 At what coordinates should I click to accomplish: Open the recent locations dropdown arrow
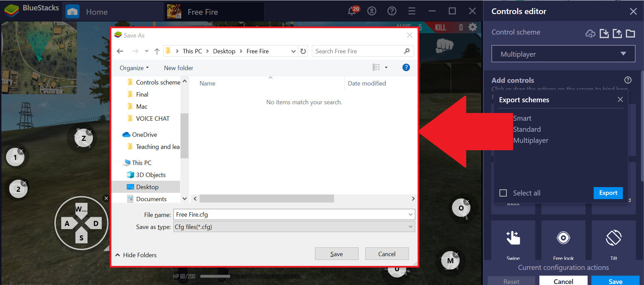147,51
